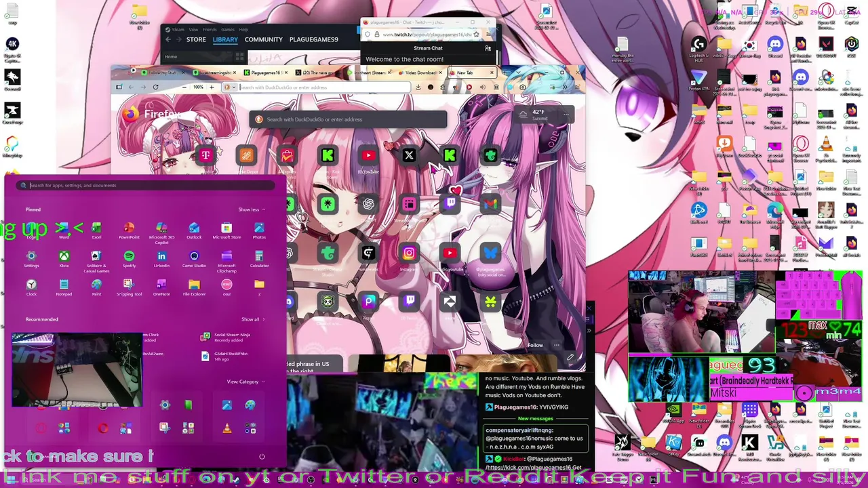The width and height of the screenshot is (868, 488).
Task: Zoom out with Firefox minus button
Action: [x=184, y=87]
